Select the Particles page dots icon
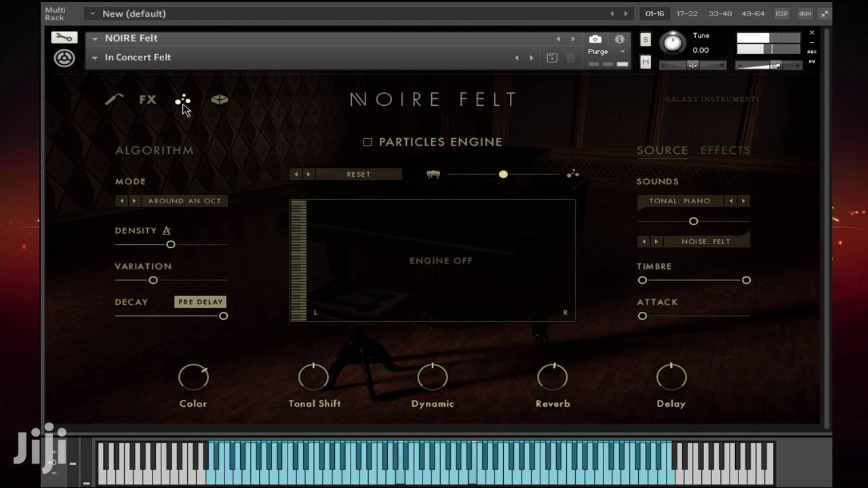The width and height of the screenshot is (868, 488). click(183, 100)
